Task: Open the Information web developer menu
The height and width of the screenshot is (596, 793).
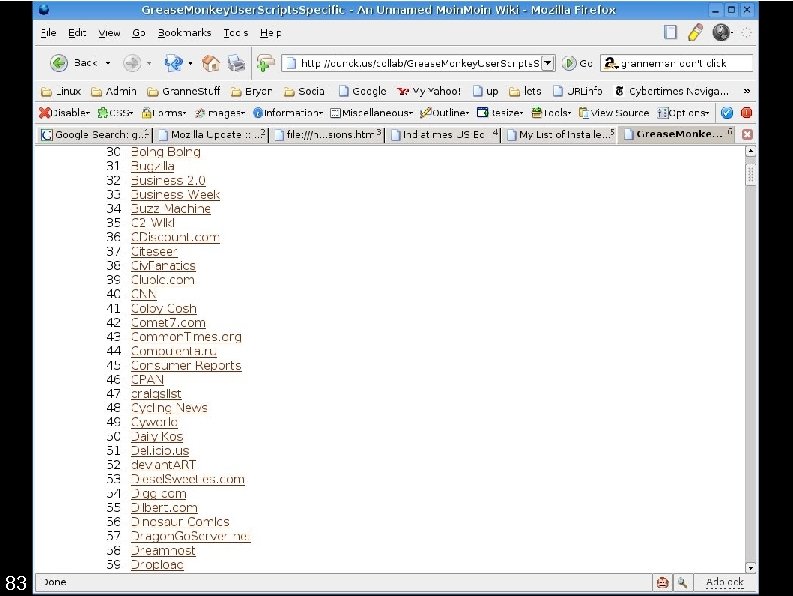Action: (288, 113)
